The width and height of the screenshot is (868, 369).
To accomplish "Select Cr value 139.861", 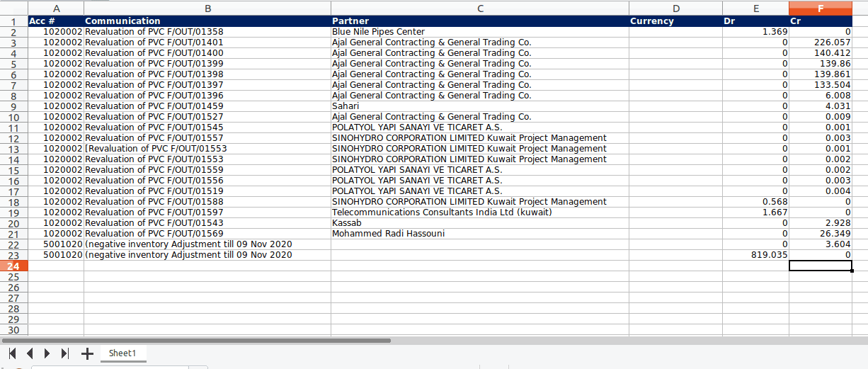I will [x=821, y=74].
